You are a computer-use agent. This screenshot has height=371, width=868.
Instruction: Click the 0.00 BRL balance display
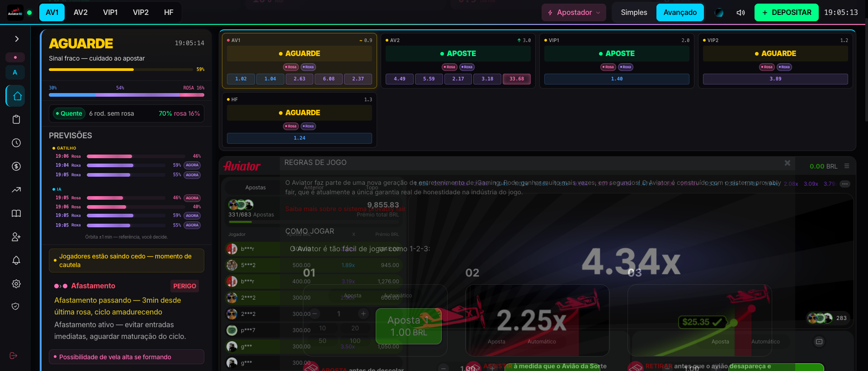823,166
